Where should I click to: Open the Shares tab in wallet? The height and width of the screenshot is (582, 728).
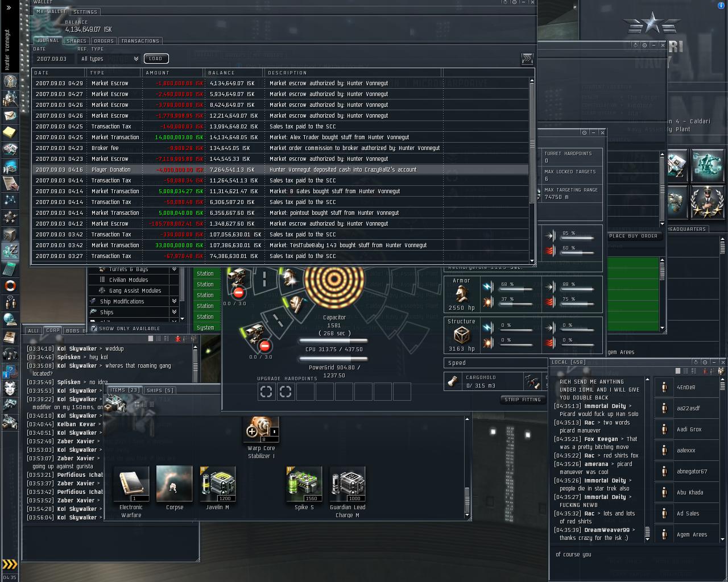(76, 41)
